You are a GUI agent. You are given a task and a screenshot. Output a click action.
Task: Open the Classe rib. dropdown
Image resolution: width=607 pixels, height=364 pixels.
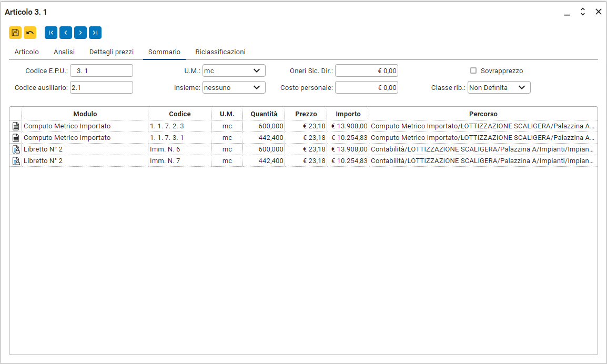coord(499,87)
